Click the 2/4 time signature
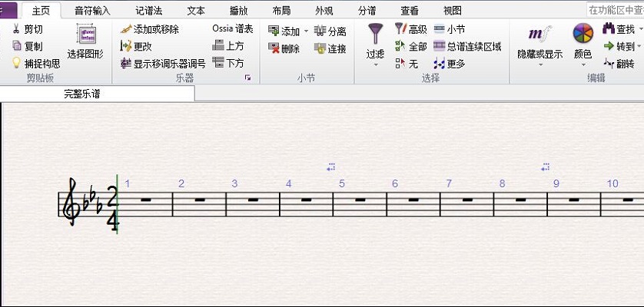 coord(112,208)
